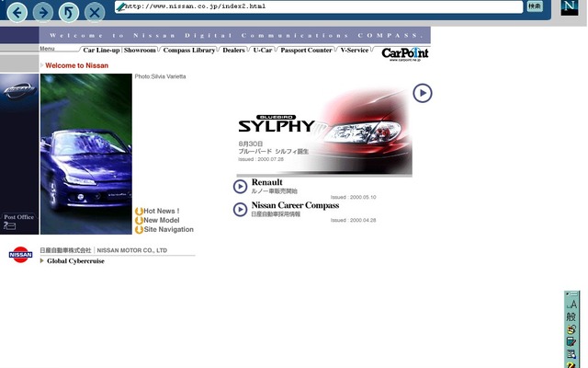The image size is (588, 368).
Task: Open the Dealers tab
Action: [233, 50]
